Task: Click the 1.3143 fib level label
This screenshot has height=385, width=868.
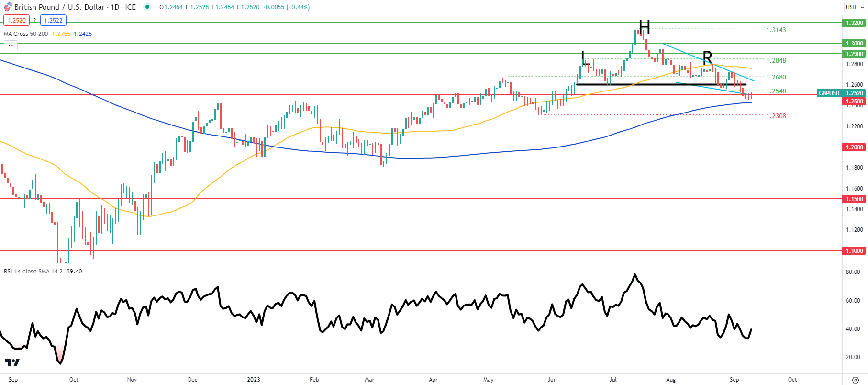Action: coord(776,30)
